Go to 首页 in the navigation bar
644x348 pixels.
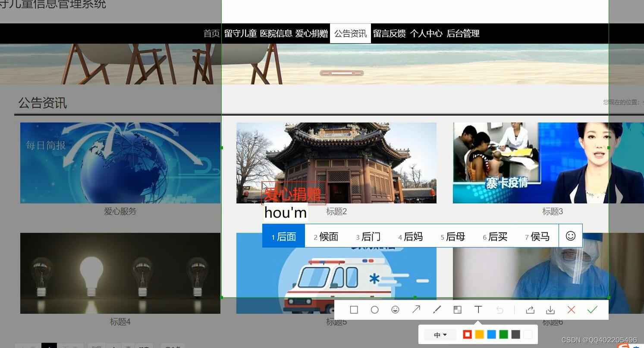(211, 33)
